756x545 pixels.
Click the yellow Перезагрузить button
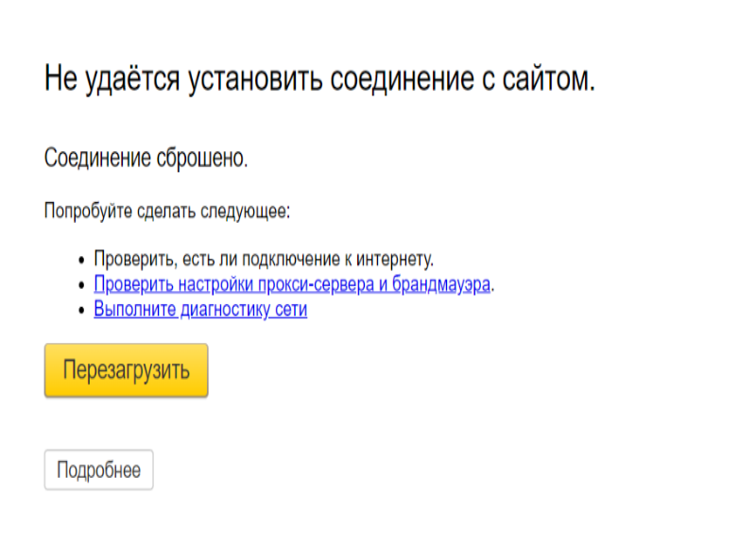click(x=126, y=369)
